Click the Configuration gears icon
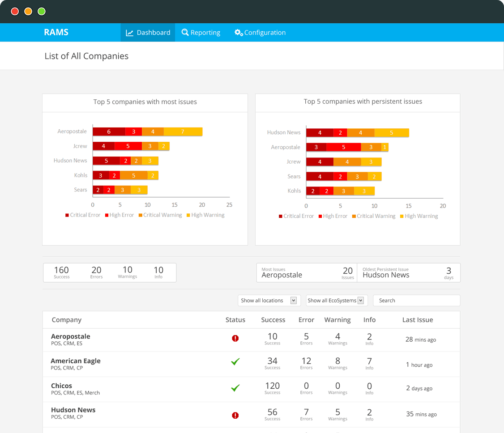Viewport: 504px width, 433px height. [x=239, y=33]
